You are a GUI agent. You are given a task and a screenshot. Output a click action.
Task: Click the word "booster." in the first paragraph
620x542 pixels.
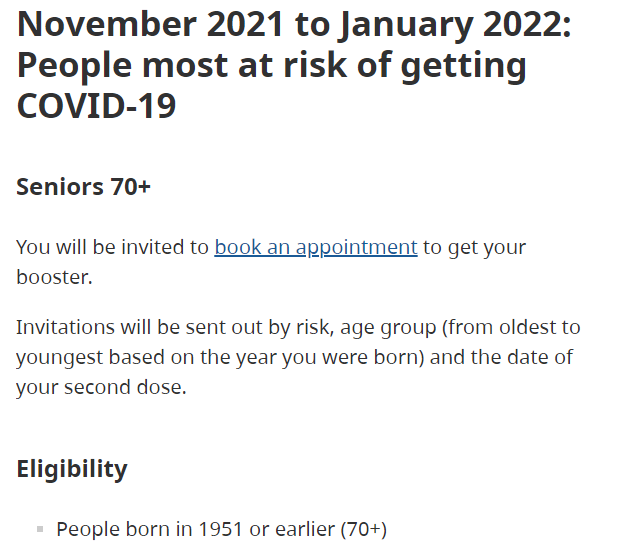point(54,277)
